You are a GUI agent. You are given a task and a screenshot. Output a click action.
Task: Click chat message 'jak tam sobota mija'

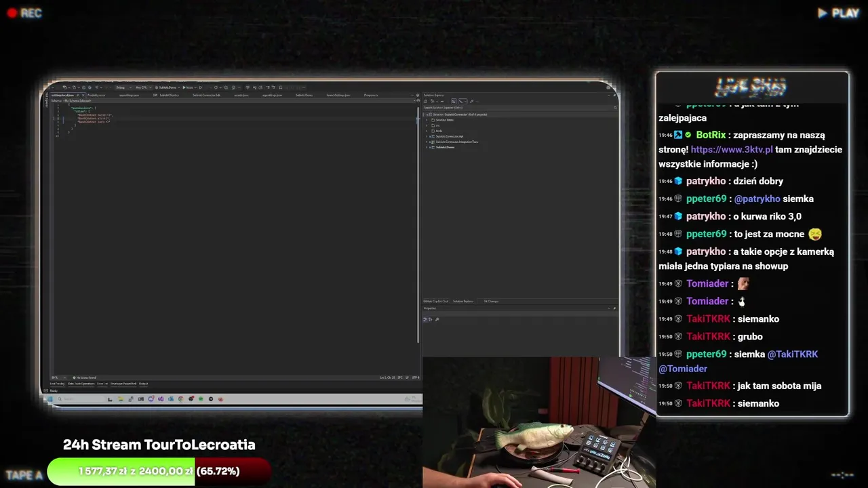click(780, 386)
